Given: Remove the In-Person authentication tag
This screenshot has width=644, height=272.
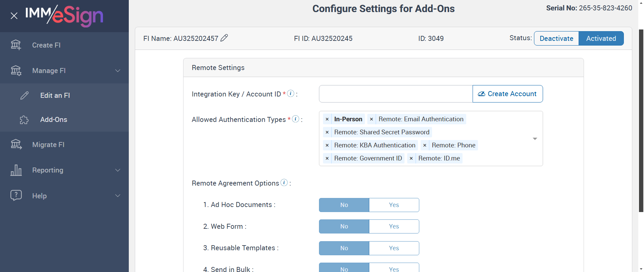Looking at the screenshot, I should coord(327,119).
